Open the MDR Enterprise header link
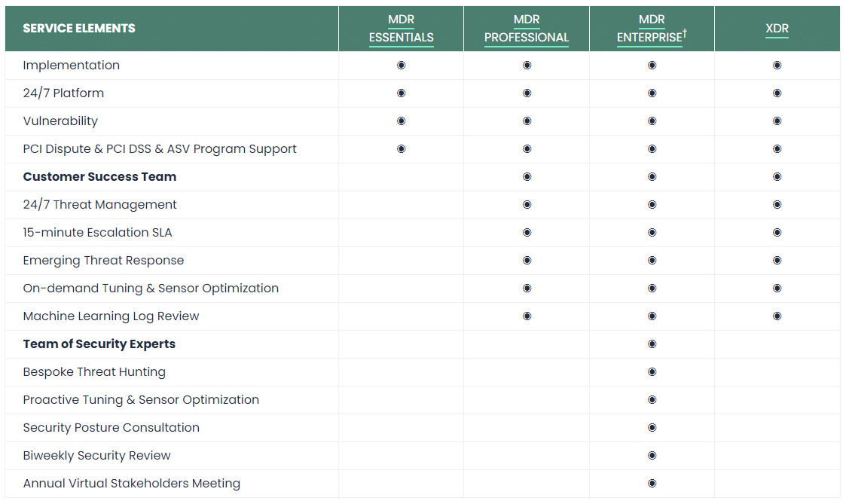This screenshot has width=846, height=504. pyautogui.click(x=651, y=29)
